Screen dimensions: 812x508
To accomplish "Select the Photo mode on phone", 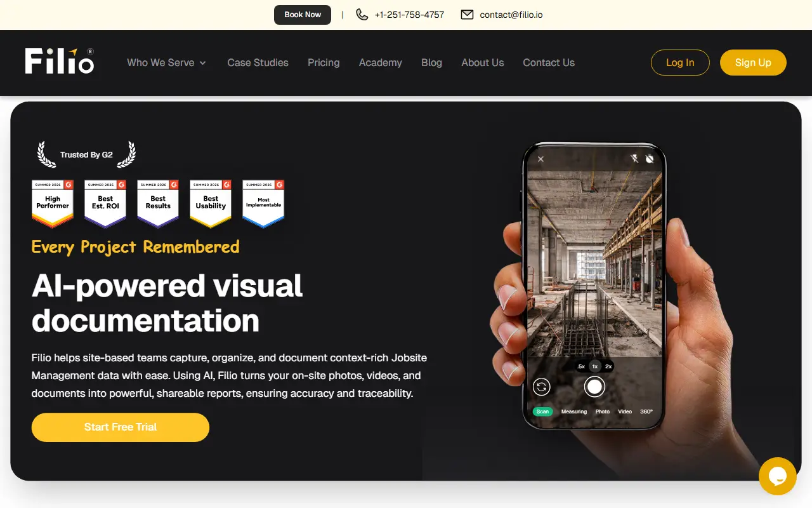I will coord(603,411).
